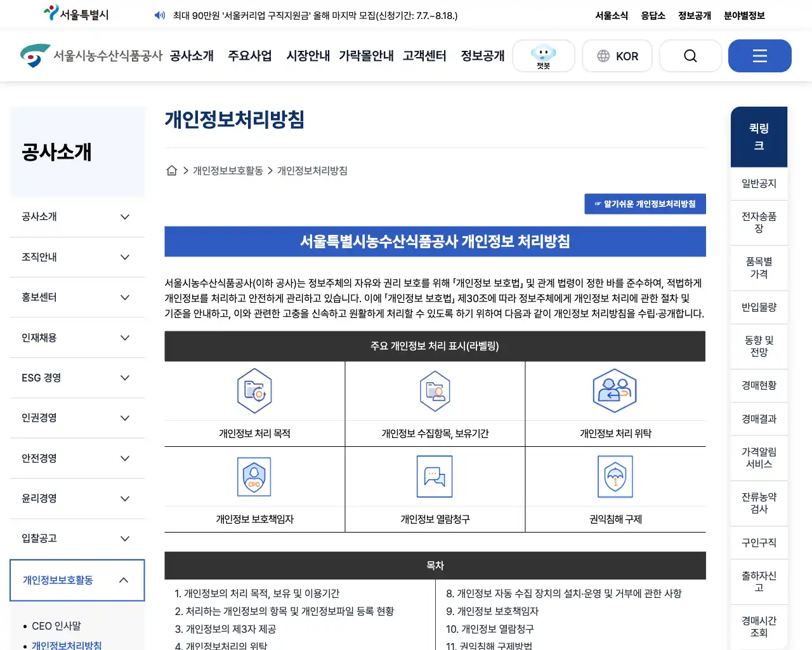Open the top-bar 정보공개 link
Screen dimensions: 812x650
pyautogui.click(x=695, y=16)
